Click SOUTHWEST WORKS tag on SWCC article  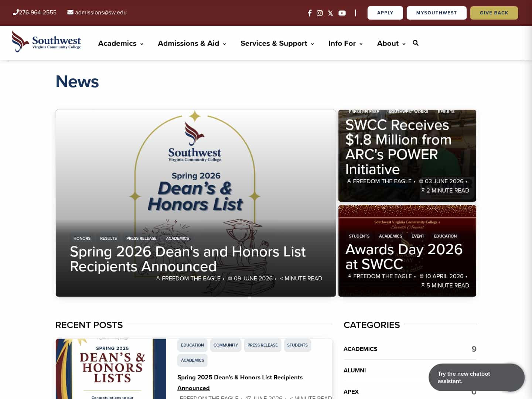(408, 112)
